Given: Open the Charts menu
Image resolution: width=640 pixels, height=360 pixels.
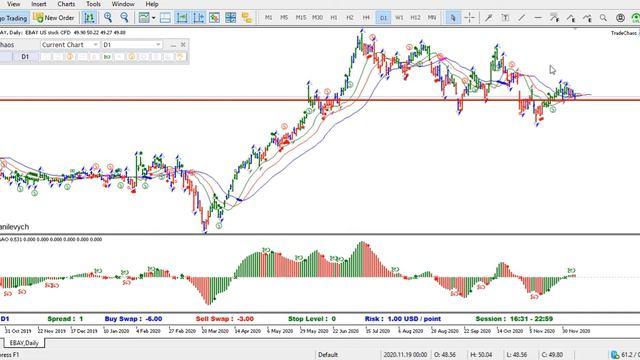Looking at the screenshot, I should [x=66, y=4].
